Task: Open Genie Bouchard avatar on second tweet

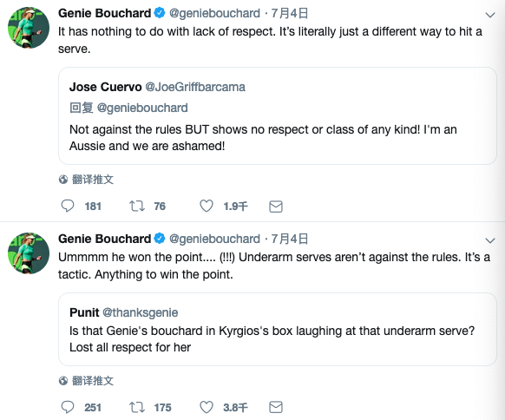Action: coord(29,253)
